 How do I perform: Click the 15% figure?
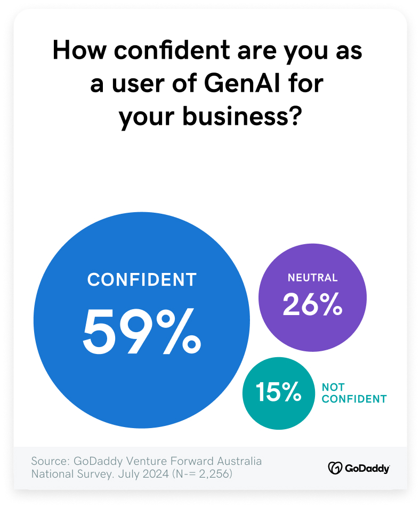click(278, 392)
